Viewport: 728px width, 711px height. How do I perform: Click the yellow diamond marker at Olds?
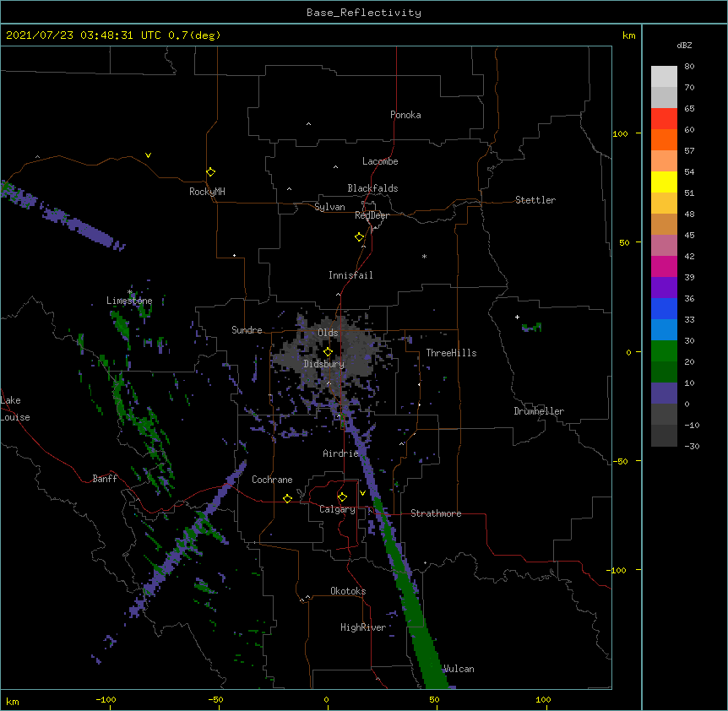point(328,352)
